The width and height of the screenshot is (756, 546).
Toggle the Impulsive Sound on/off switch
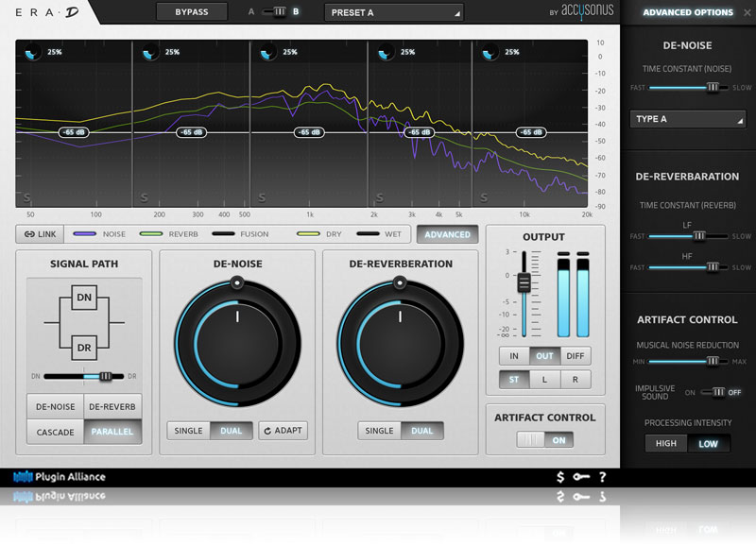click(x=719, y=392)
